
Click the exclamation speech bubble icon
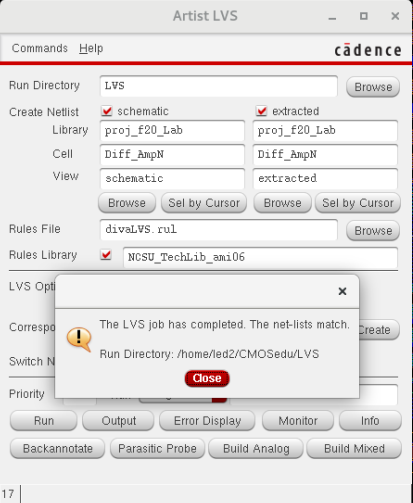tap(79, 339)
